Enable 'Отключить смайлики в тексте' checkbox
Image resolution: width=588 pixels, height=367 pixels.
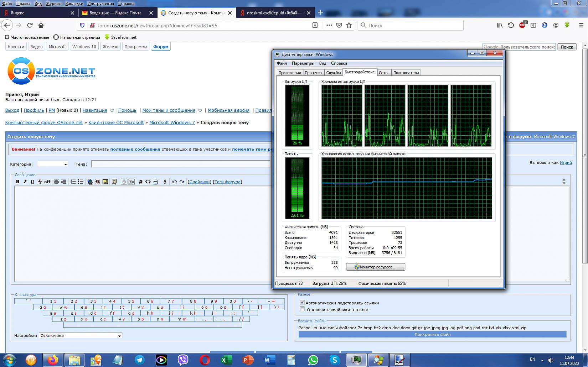(302, 309)
